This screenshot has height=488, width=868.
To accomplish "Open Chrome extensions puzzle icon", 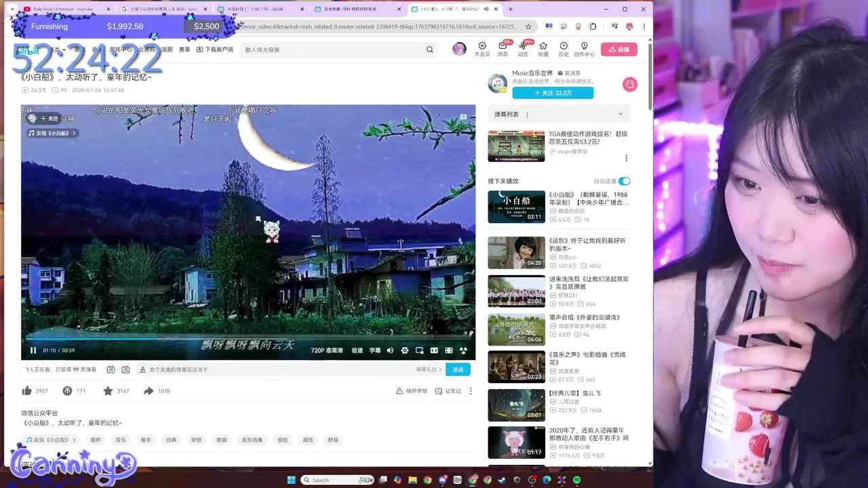I will tap(593, 26).
